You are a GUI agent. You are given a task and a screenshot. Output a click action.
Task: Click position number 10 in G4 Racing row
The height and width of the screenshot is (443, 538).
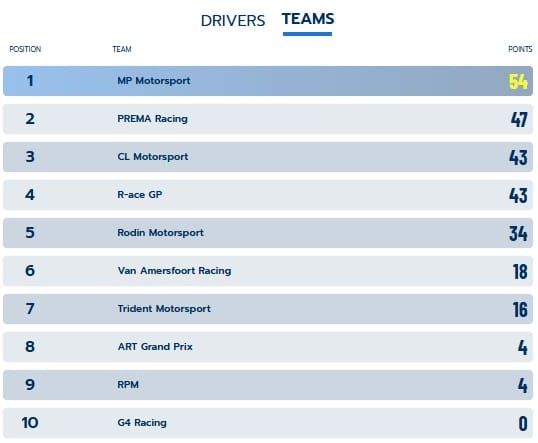pyautogui.click(x=30, y=423)
